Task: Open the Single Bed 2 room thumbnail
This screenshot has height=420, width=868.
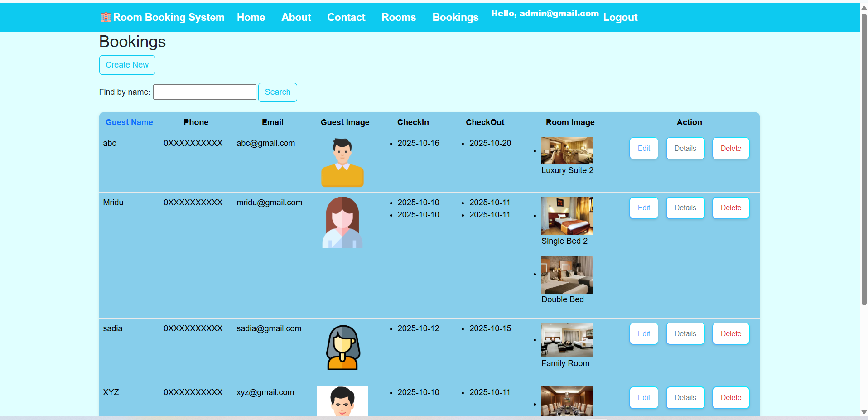Action: pos(567,216)
